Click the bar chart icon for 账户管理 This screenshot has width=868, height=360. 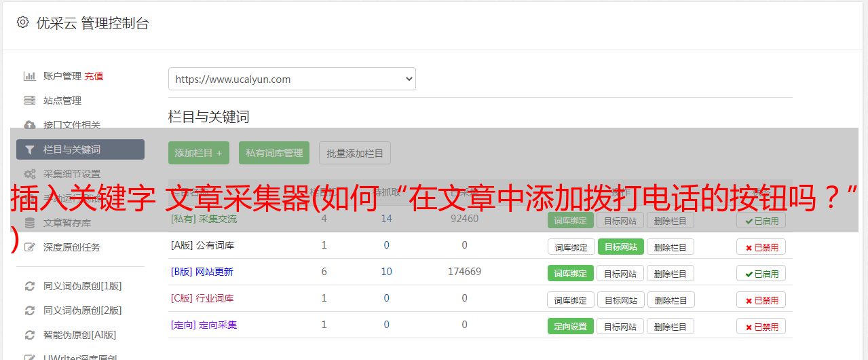29,76
